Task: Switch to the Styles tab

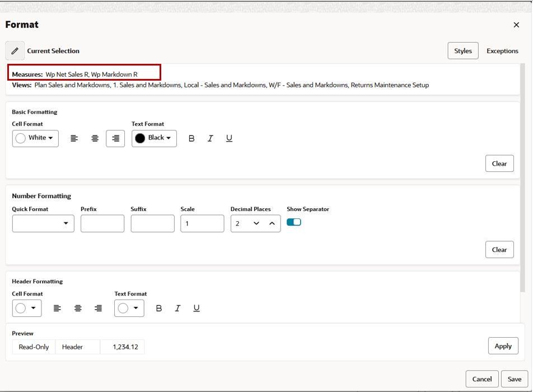Action: 463,50
